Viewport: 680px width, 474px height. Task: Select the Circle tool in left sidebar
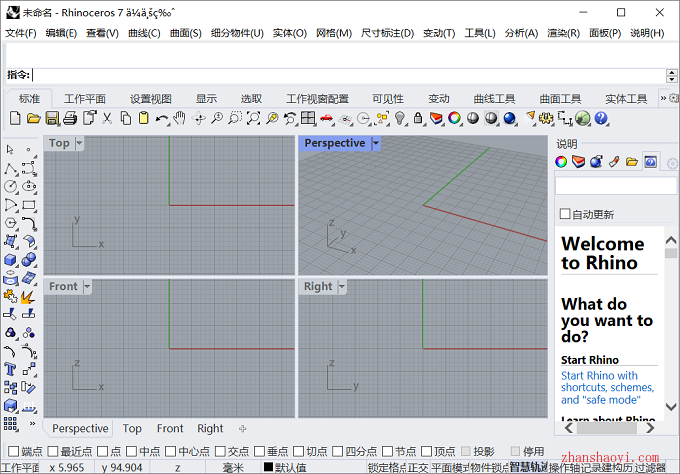click(x=11, y=186)
